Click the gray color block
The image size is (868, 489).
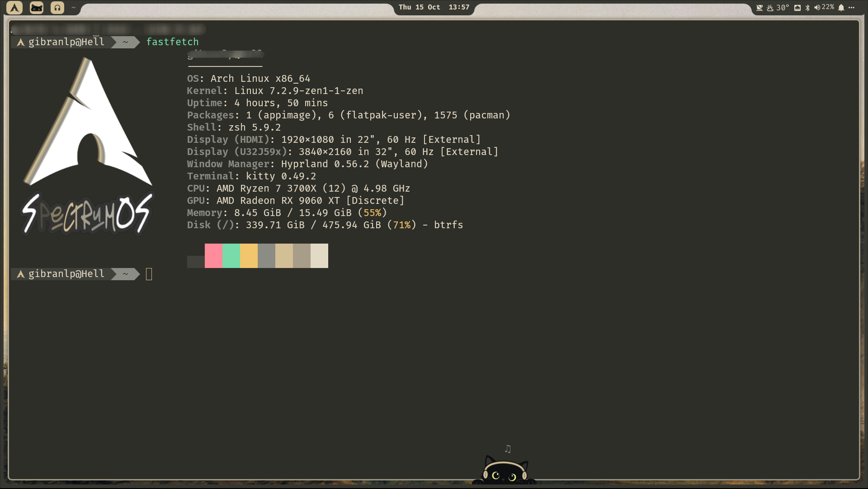click(266, 256)
